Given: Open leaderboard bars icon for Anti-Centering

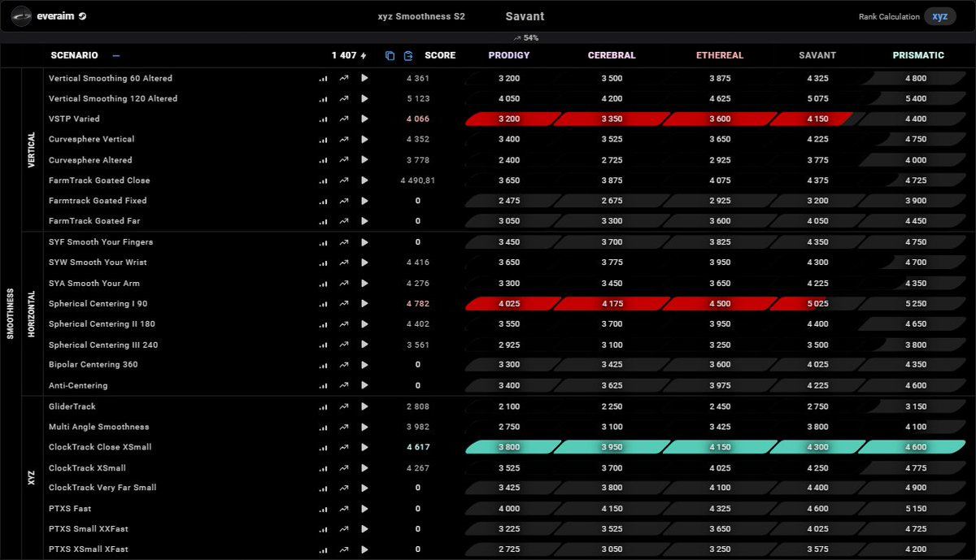Looking at the screenshot, I should [323, 385].
